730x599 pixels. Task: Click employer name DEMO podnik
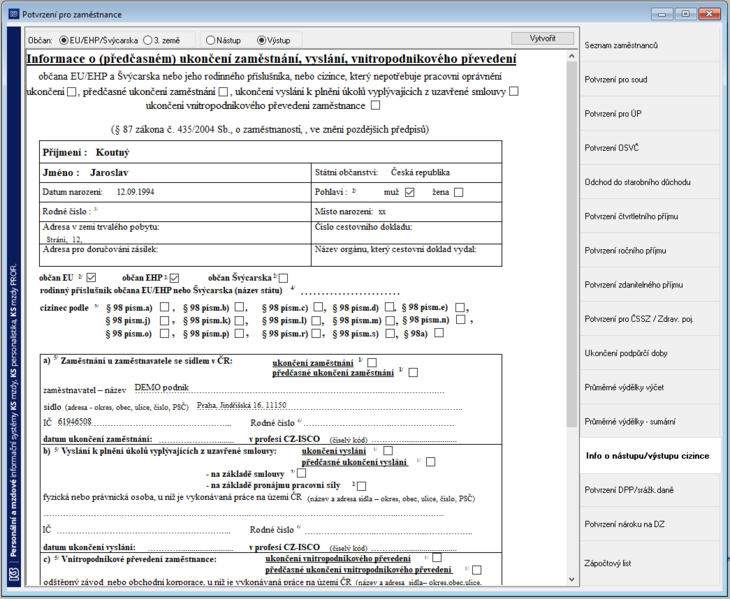pyautogui.click(x=162, y=387)
